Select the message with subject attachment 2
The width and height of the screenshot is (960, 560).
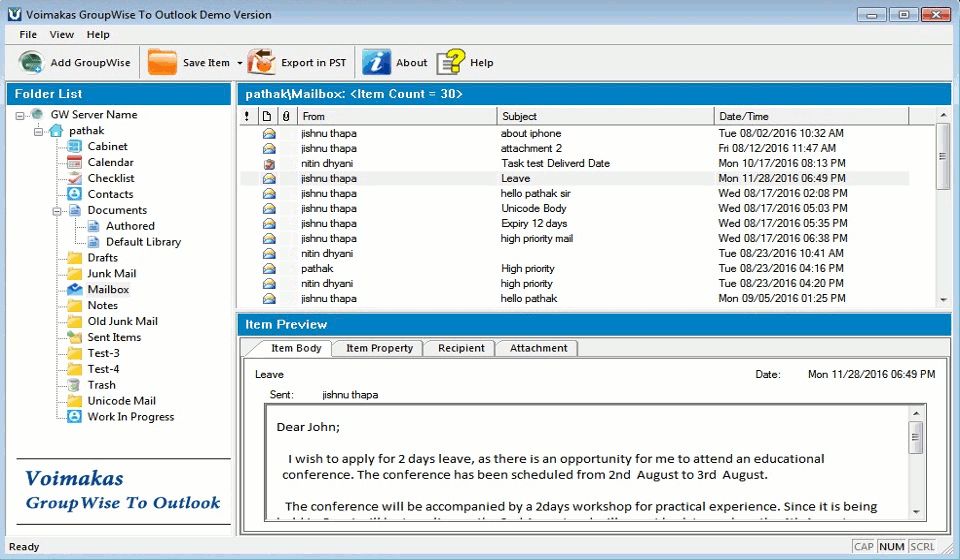pos(574,148)
